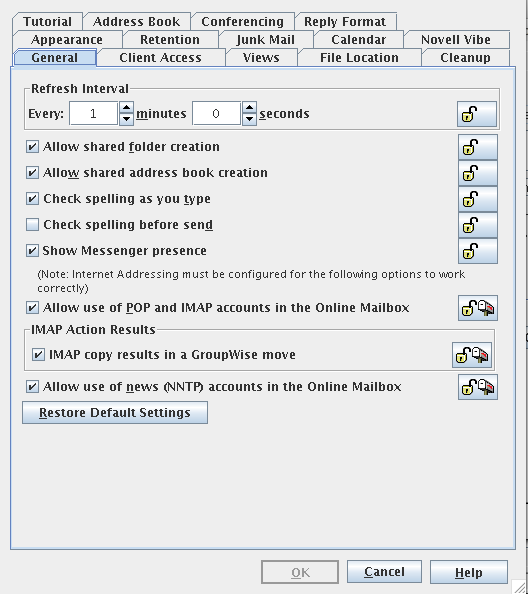Uncheck Allow shared folder creation
The width and height of the screenshot is (528, 594).
32,147
